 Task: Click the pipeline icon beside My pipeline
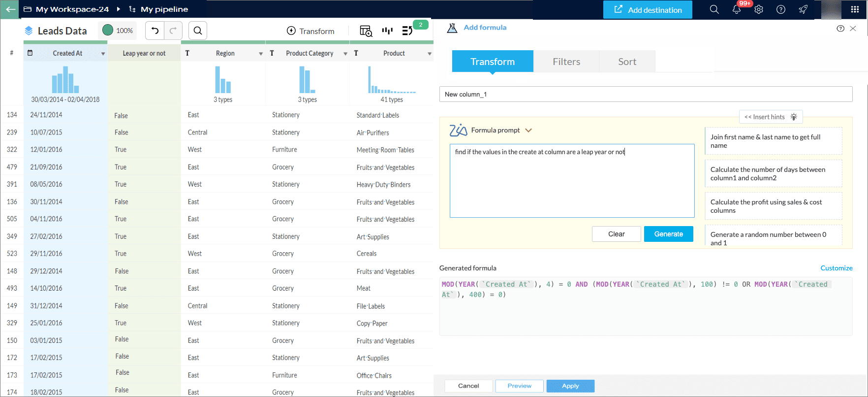132,9
